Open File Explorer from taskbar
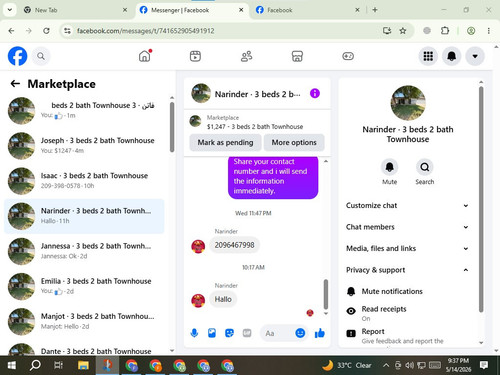Image resolution: width=500 pixels, height=375 pixels. [x=83, y=365]
